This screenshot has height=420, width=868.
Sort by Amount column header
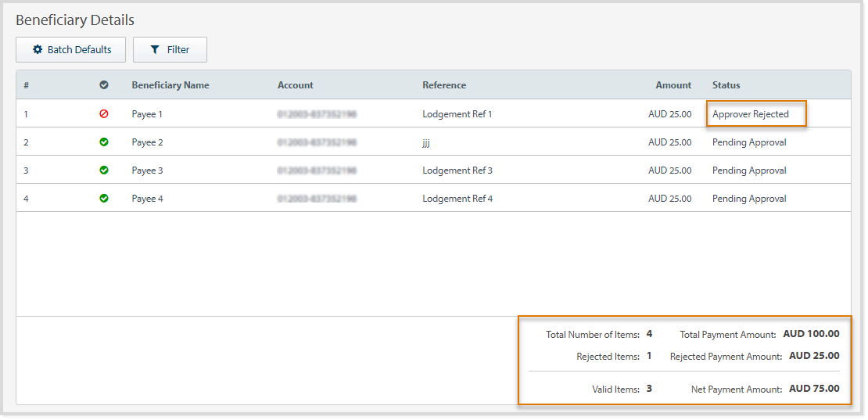673,85
